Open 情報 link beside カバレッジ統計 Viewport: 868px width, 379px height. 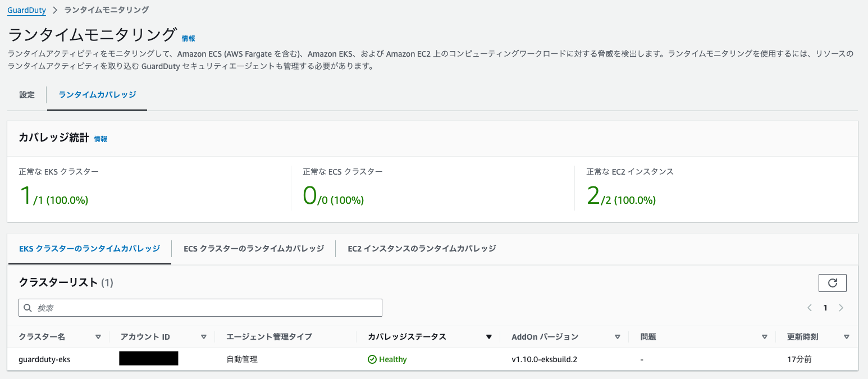click(x=100, y=139)
